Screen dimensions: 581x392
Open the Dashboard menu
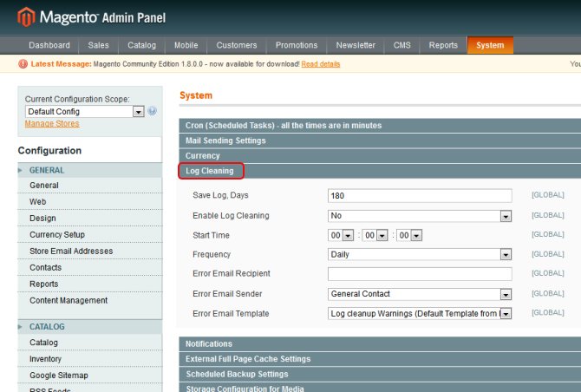[x=49, y=45]
